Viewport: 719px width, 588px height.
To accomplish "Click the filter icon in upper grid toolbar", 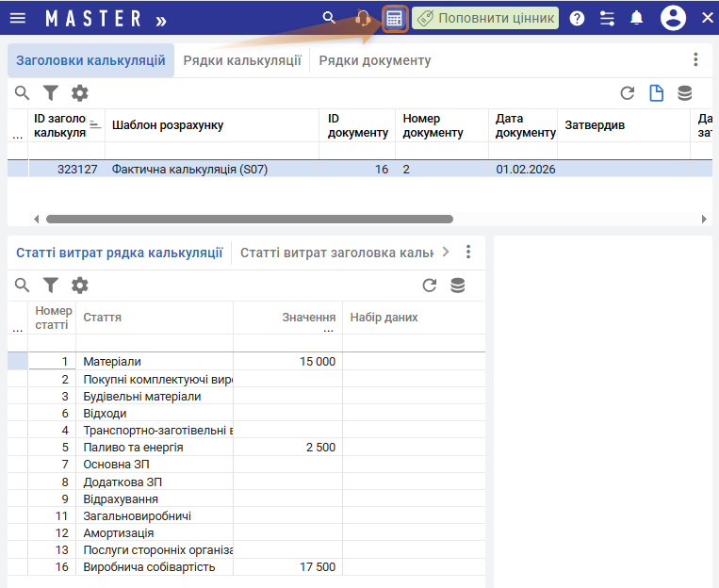I will click(51, 92).
